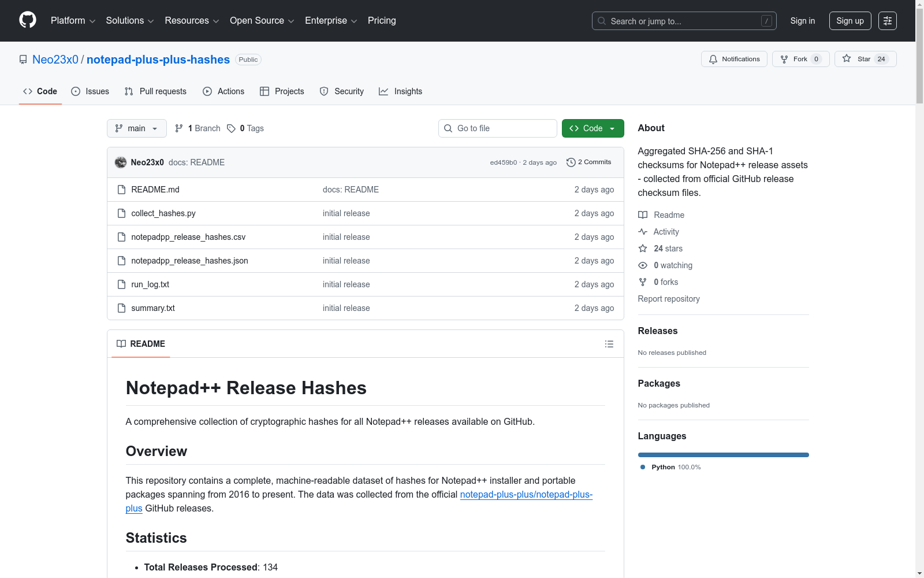Click the Go to file input
The height and width of the screenshot is (578, 924).
pos(498,128)
